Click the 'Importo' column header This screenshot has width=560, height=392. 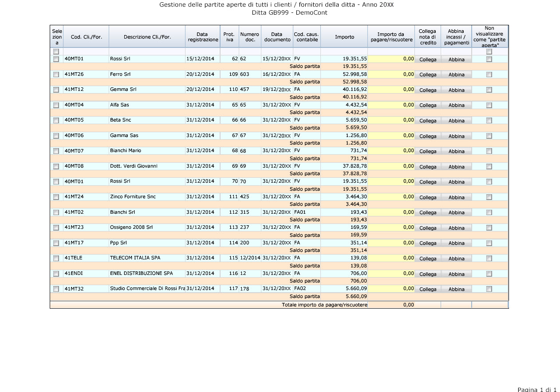[344, 37]
